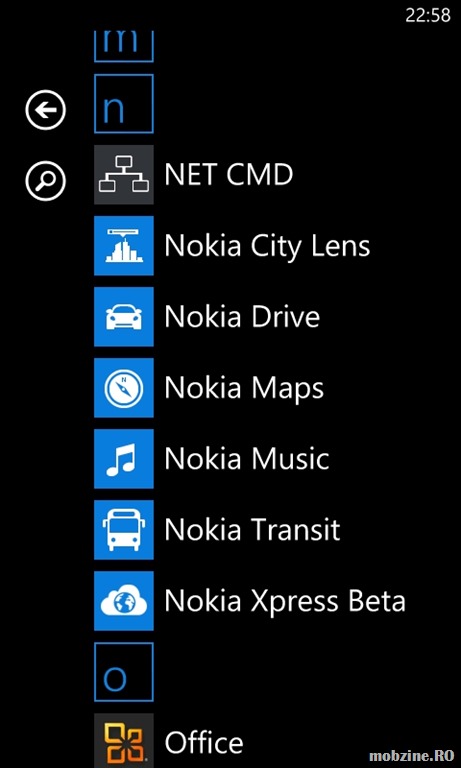
Task: Choose the Nokia Drive list entry text
Action: coord(243,316)
